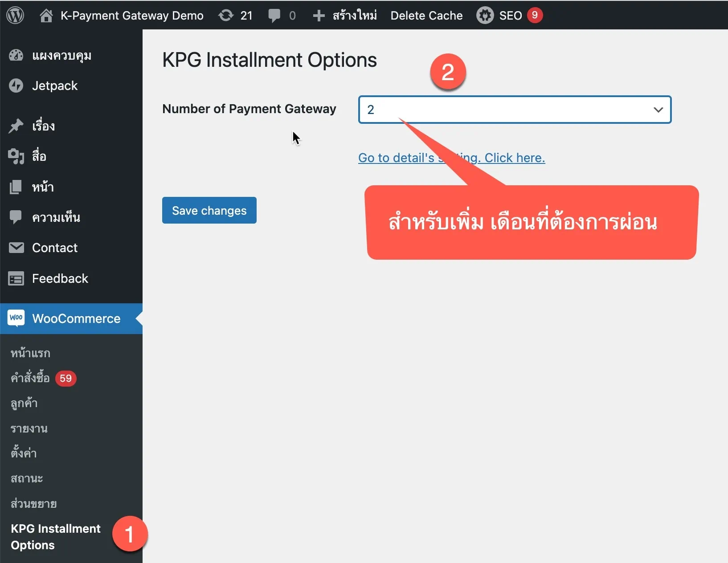Open the คำสั่งซื้อ orders submenu
This screenshot has height=563, width=728.
[30, 378]
